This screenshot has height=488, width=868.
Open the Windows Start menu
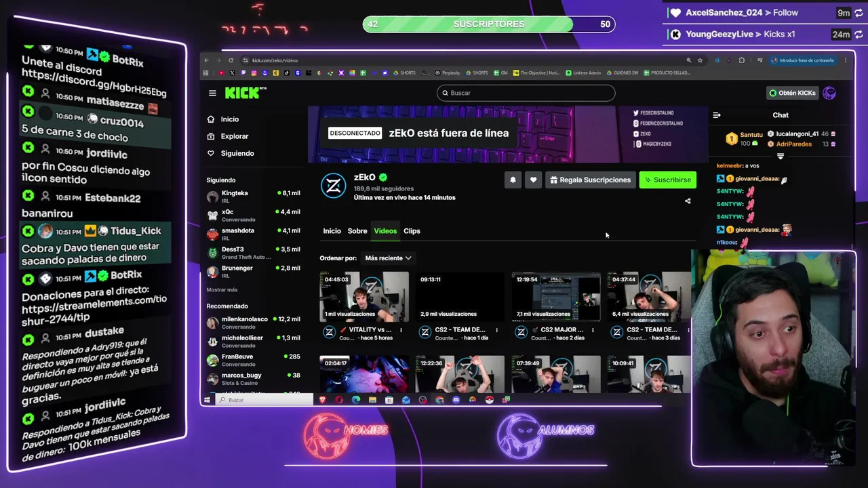(x=207, y=400)
